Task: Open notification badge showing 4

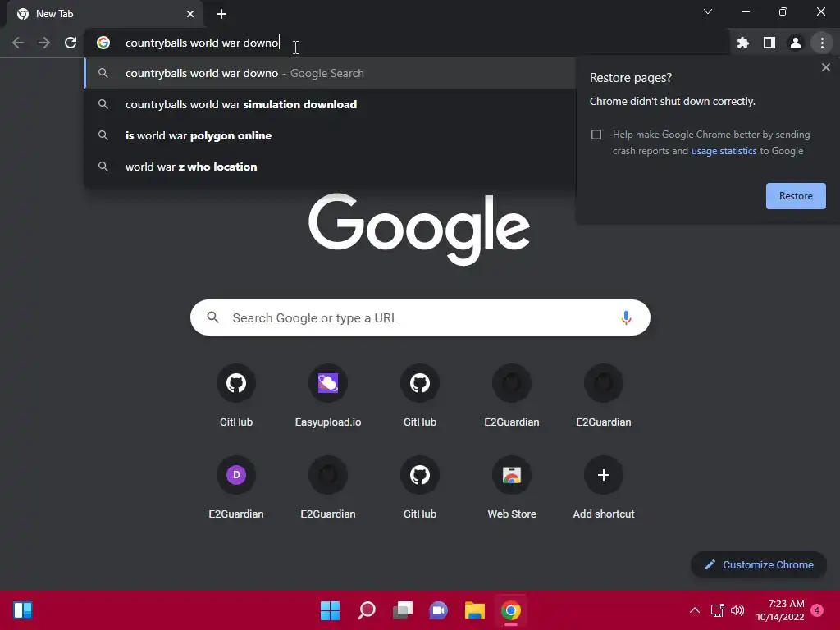Action: point(817,610)
